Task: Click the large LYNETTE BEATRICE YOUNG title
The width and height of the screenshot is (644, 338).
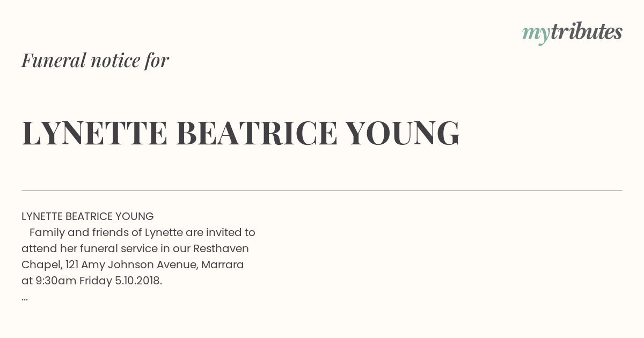Action: [240, 133]
